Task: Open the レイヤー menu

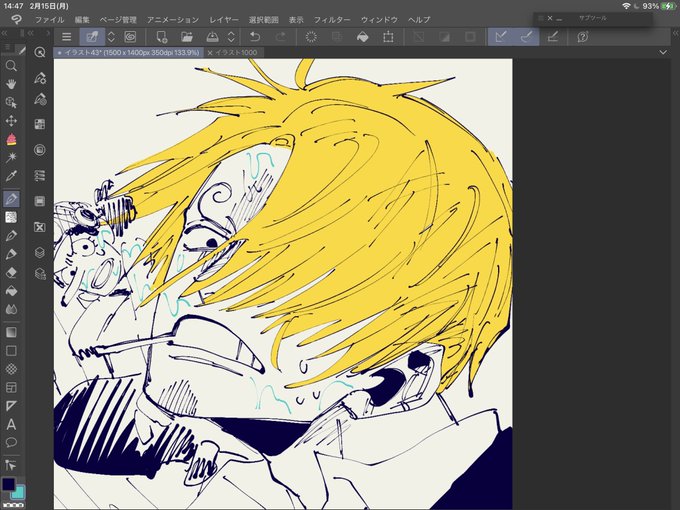Action: click(x=224, y=20)
